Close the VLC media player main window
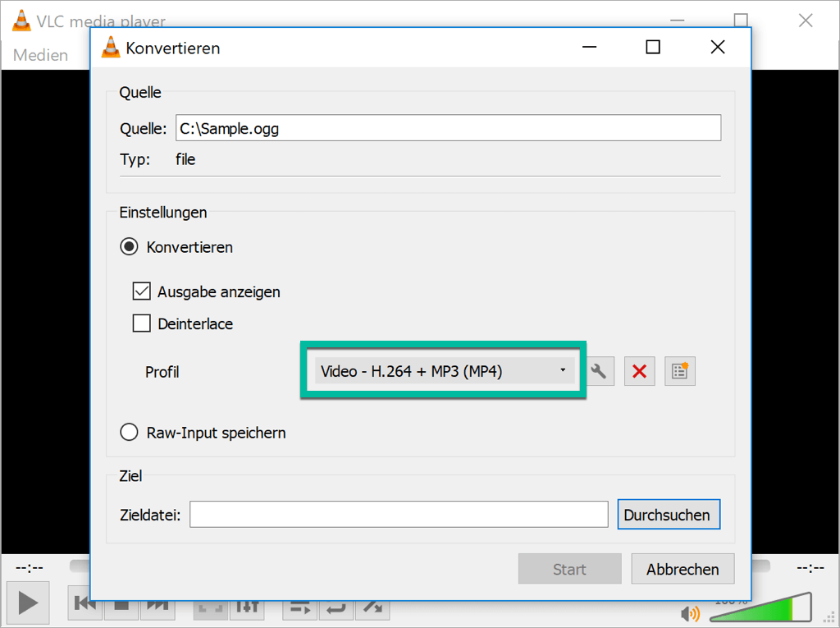Viewport: 840px width, 628px height. coord(806,21)
